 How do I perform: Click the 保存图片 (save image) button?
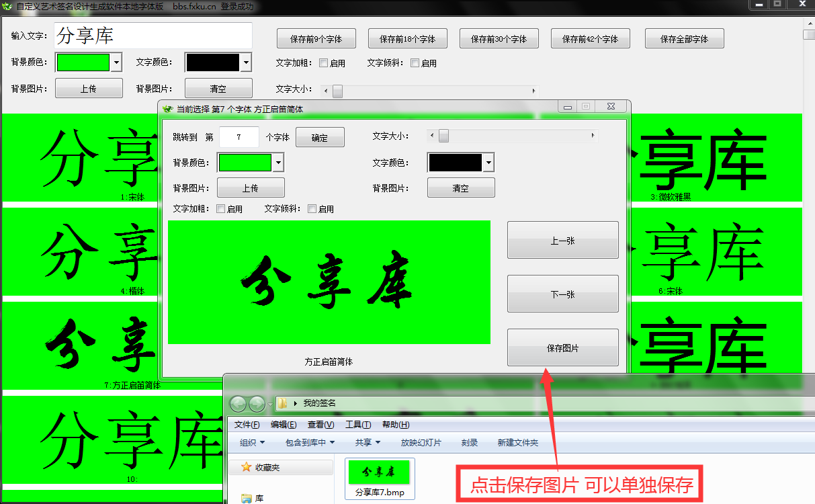pyautogui.click(x=563, y=347)
